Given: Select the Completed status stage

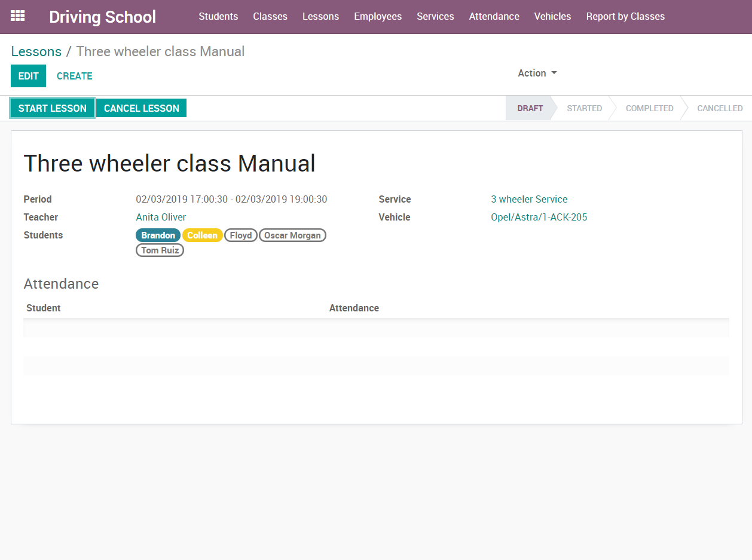Looking at the screenshot, I should pos(649,108).
